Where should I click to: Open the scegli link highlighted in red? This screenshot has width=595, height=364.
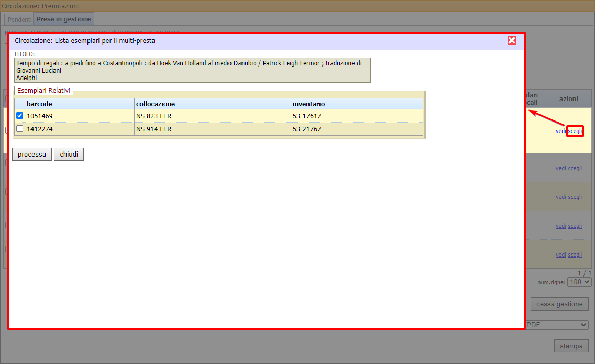575,131
